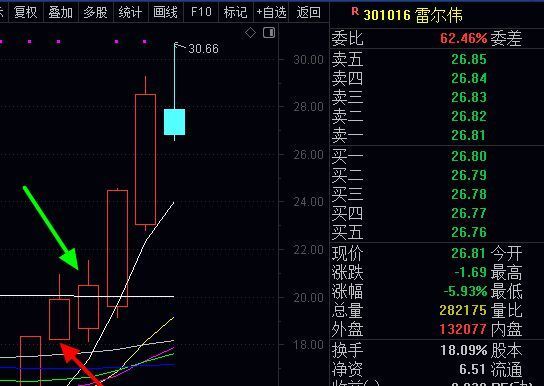Click the 涨幅 value -5.93%
The height and width of the screenshot is (386, 544).
(466, 291)
